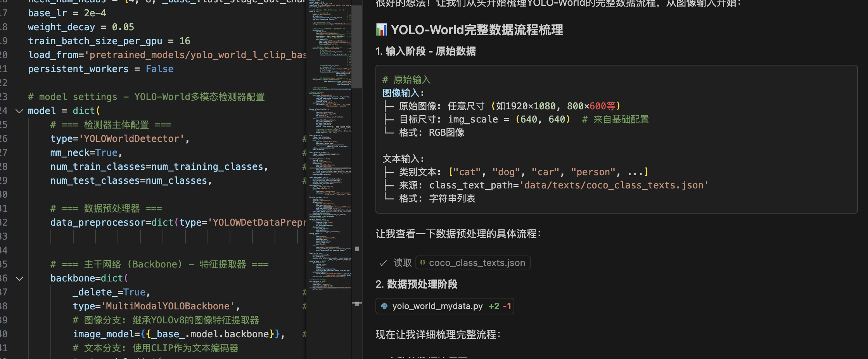Click the minimap scrollbar thumb in the editor
The width and height of the screenshot is (868, 359).
(357, 47)
